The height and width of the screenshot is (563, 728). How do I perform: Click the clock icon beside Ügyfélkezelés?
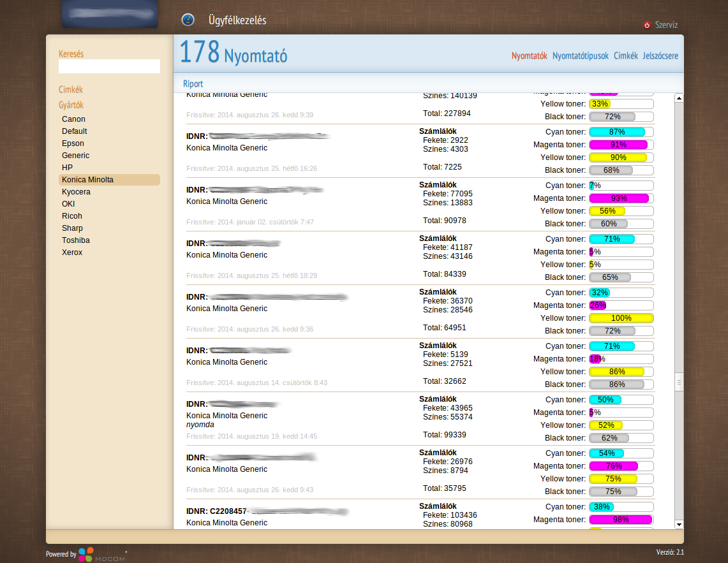(188, 20)
